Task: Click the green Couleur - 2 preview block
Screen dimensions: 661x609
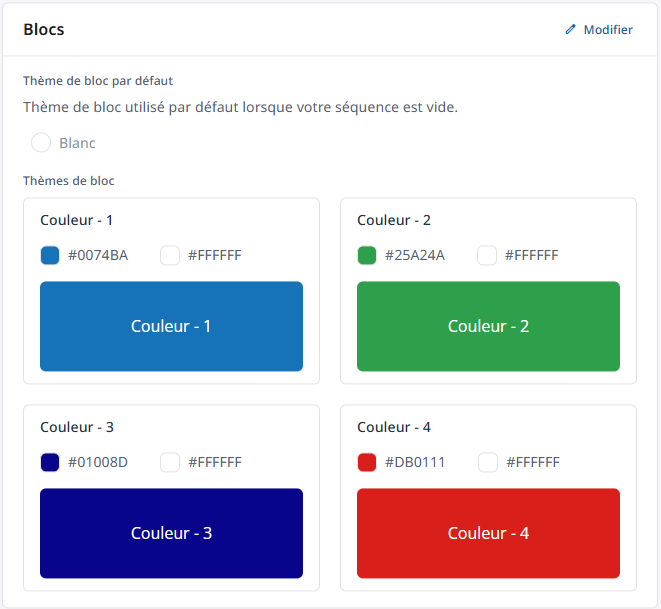Action: click(488, 326)
